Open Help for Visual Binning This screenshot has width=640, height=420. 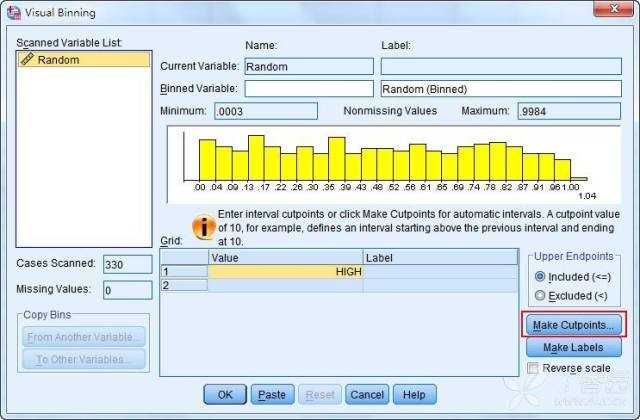pyautogui.click(x=414, y=395)
